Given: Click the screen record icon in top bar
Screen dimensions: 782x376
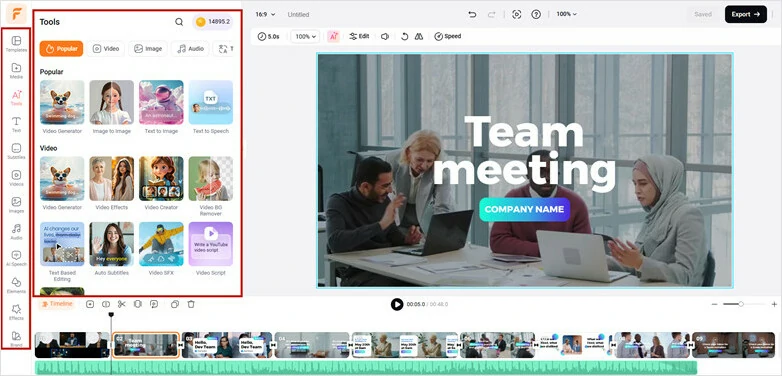Looking at the screenshot, I should click(x=517, y=14).
